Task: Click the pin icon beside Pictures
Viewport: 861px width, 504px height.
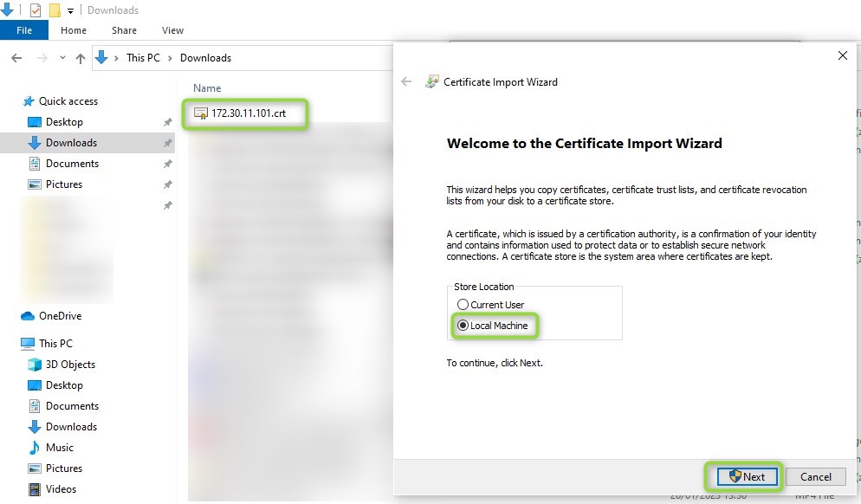Action: click(167, 184)
